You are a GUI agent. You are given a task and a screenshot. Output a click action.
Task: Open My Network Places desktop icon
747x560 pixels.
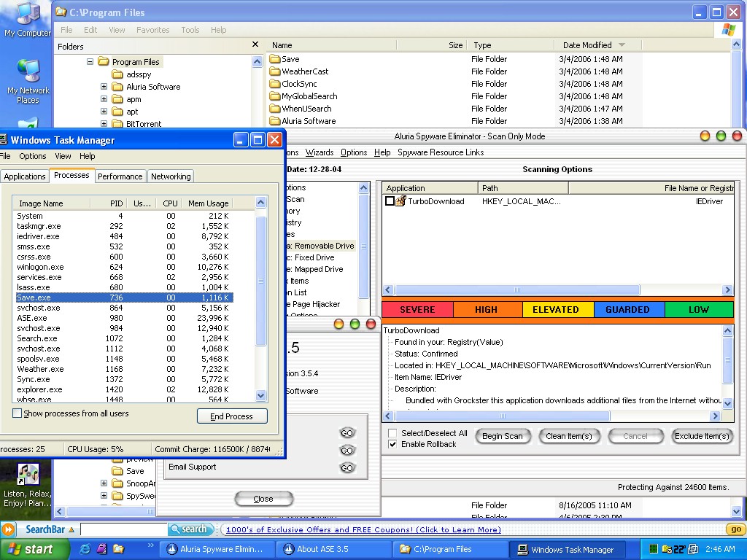28,81
